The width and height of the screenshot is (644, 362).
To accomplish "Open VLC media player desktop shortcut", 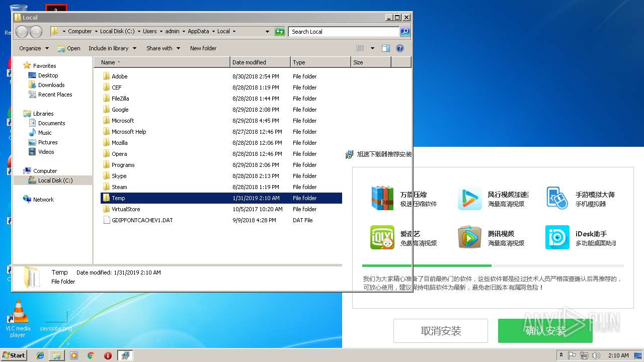I will (18, 319).
